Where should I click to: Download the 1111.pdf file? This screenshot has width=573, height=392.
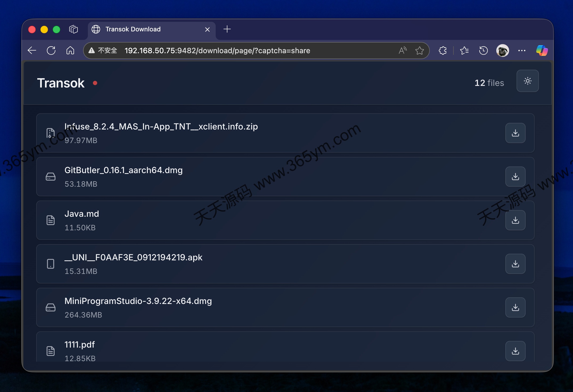coord(515,351)
